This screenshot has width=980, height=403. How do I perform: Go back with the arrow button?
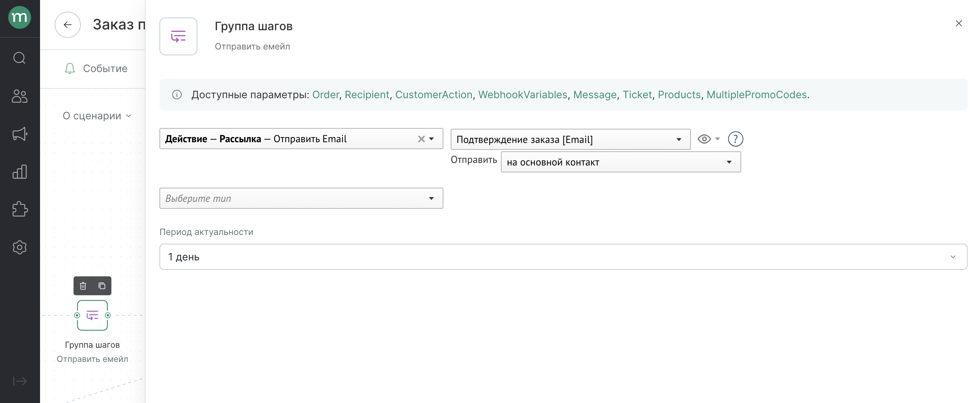(x=68, y=25)
